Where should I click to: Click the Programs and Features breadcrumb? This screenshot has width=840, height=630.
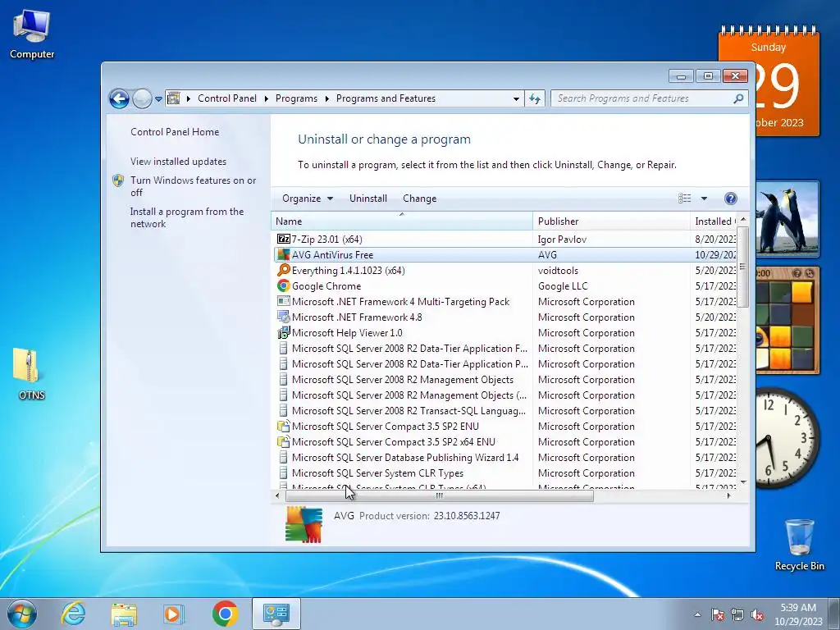pyautogui.click(x=386, y=98)
